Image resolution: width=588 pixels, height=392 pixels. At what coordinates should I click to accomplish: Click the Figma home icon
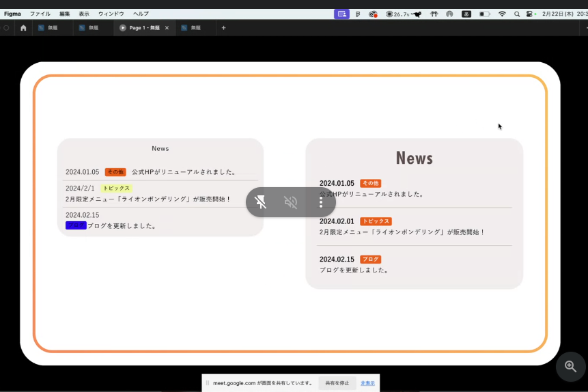pos(23,28)
